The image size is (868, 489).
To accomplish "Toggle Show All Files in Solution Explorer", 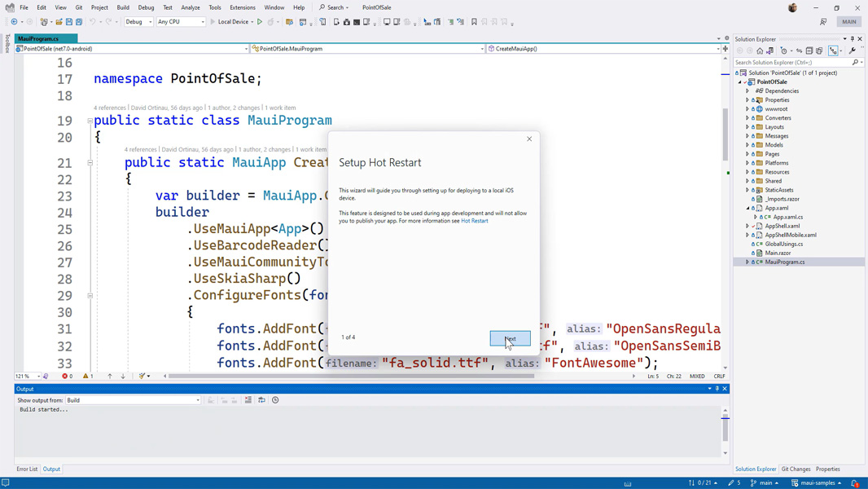I will pos(819,51).
